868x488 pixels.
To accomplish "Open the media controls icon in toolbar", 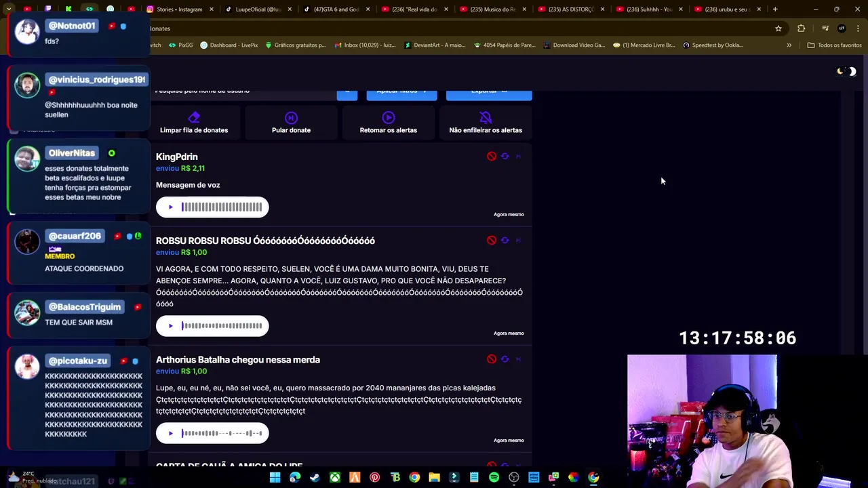I will (x=825, y=28).
